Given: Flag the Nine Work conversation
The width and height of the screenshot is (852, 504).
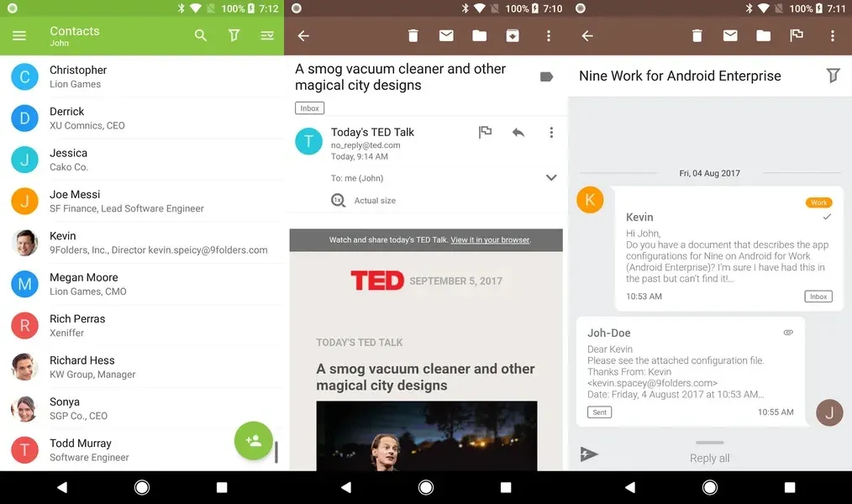Looking at the screenshot, I should 797,36.
